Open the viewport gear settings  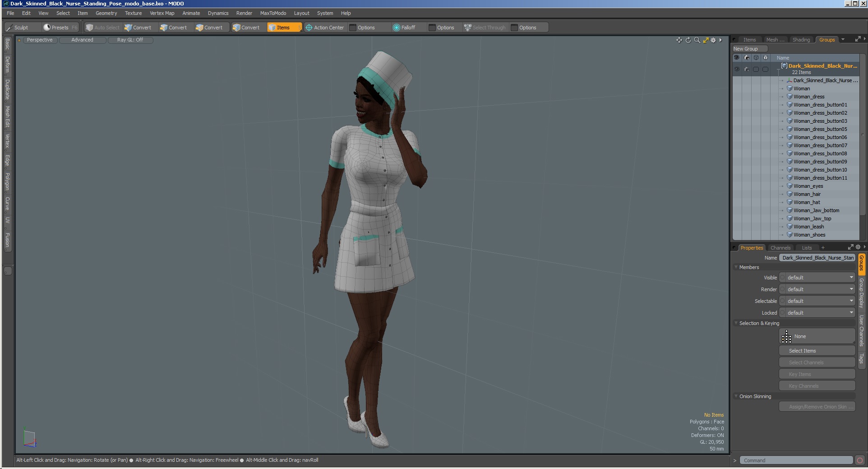pos(713,40)
